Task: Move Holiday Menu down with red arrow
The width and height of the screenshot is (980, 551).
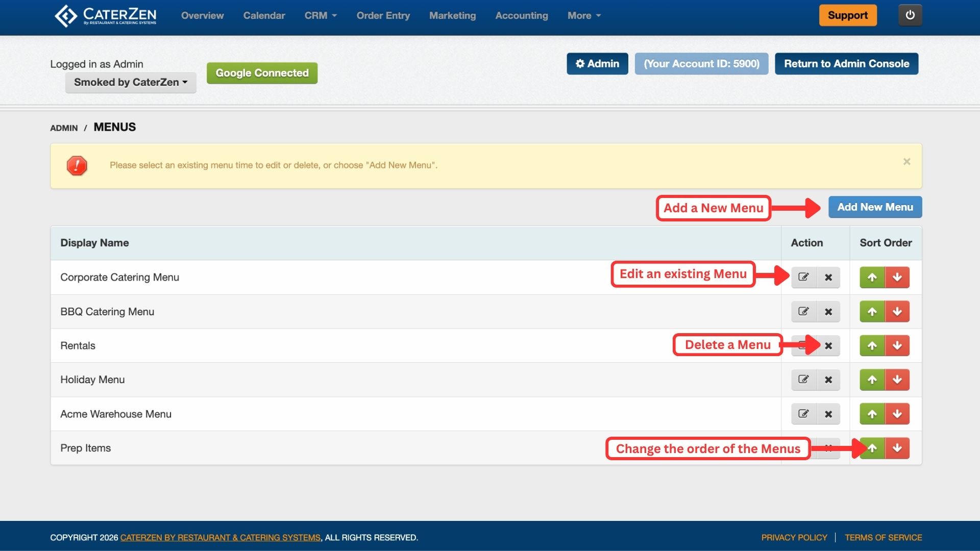Action: tap(897, 380)
